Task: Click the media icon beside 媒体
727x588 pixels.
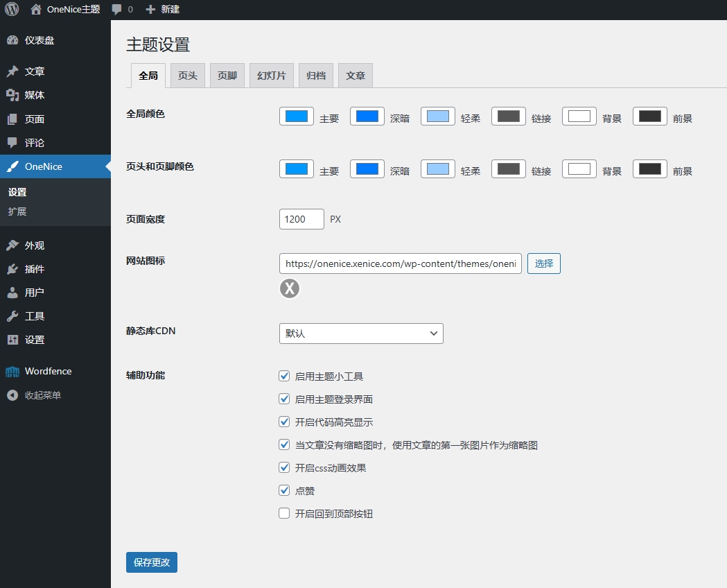Action: [x=12, y=95]
